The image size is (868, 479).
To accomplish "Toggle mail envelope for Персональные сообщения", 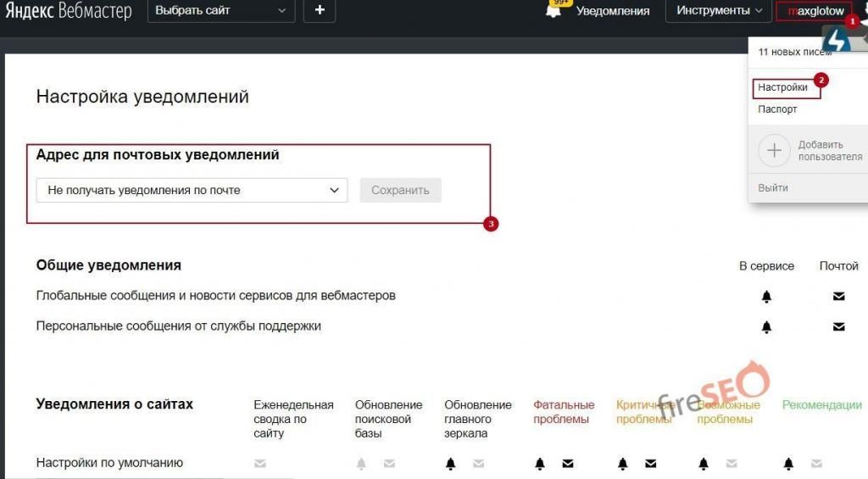I will pos(838,326).
